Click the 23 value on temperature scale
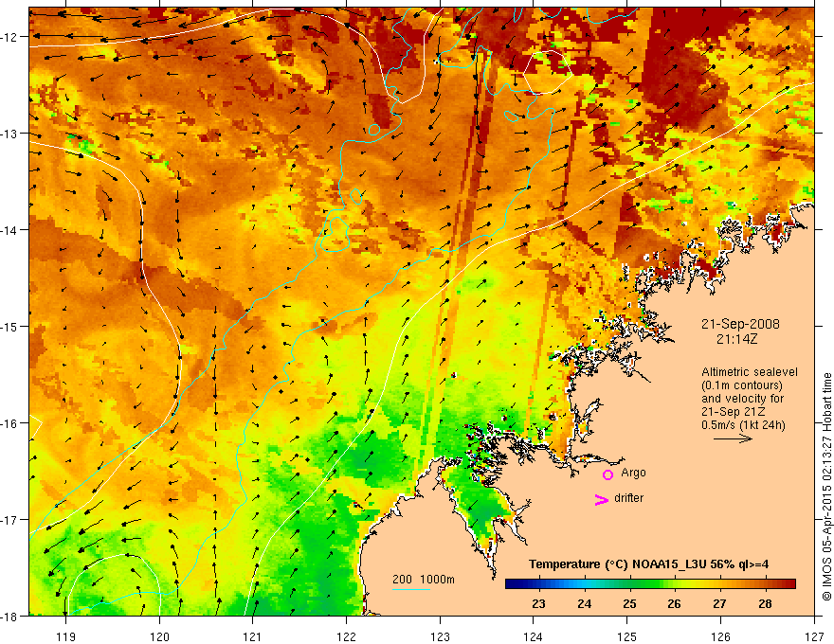The width and height of the screenshot is (834, 644). pyautogui.click(x=538, y=604)
